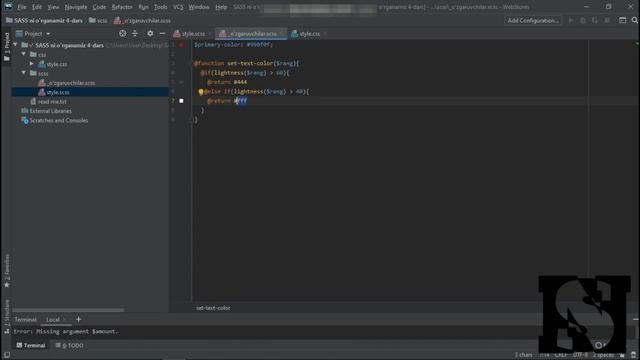Click the 2 spaces indent status entry
The width and height of the screenshot is (640, 360).
[603, 355]
